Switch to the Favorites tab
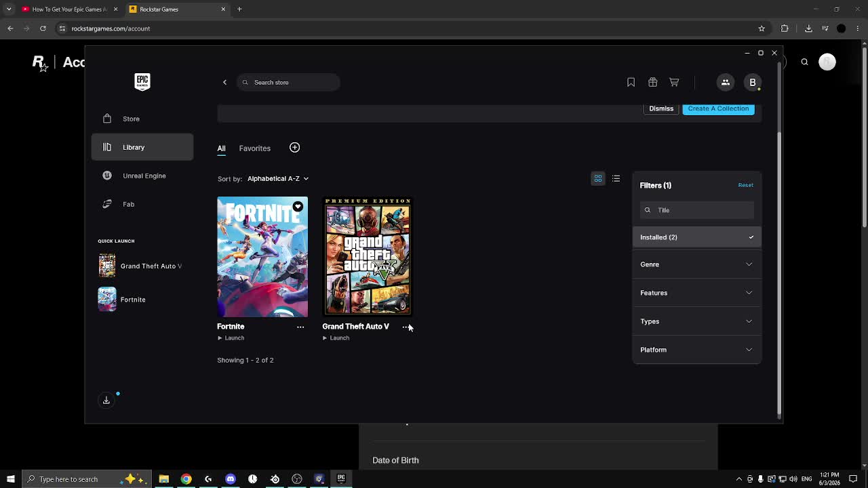The image size is (868, 488). pyautogui.click(x=254, y=148)
